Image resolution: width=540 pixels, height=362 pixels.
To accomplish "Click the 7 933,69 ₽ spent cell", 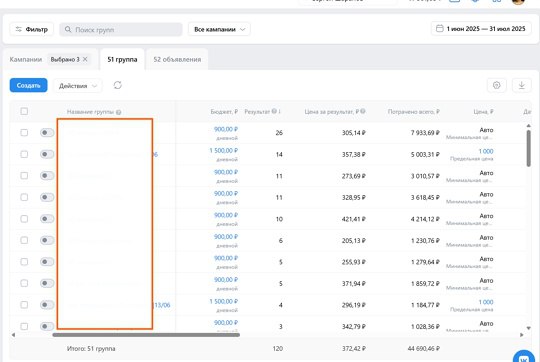I will [425, 133].
